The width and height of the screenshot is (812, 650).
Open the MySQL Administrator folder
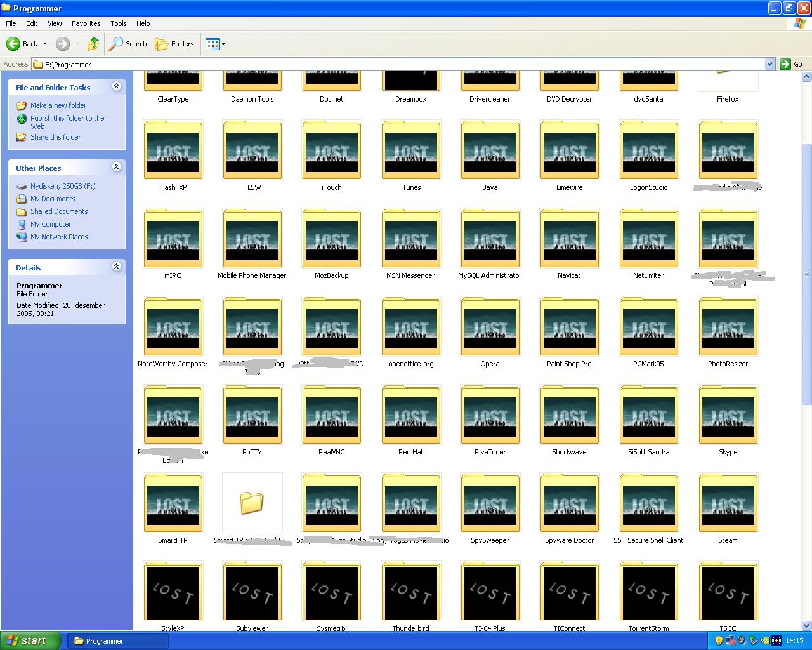[x=490, y=238]
